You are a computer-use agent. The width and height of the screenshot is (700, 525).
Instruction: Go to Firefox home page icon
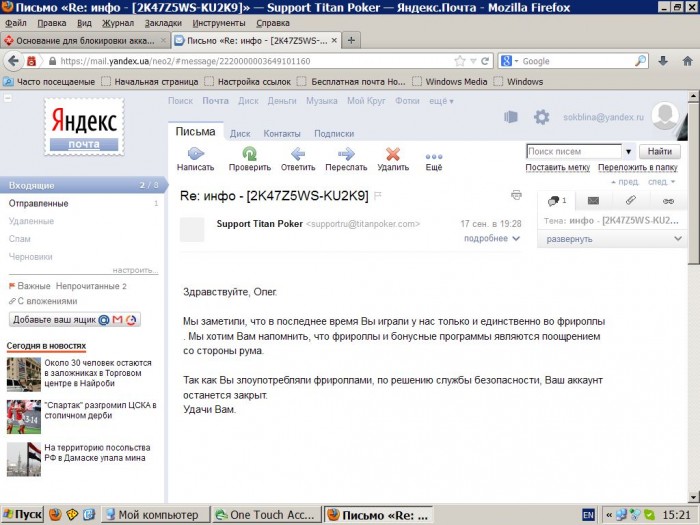[688, 61]
